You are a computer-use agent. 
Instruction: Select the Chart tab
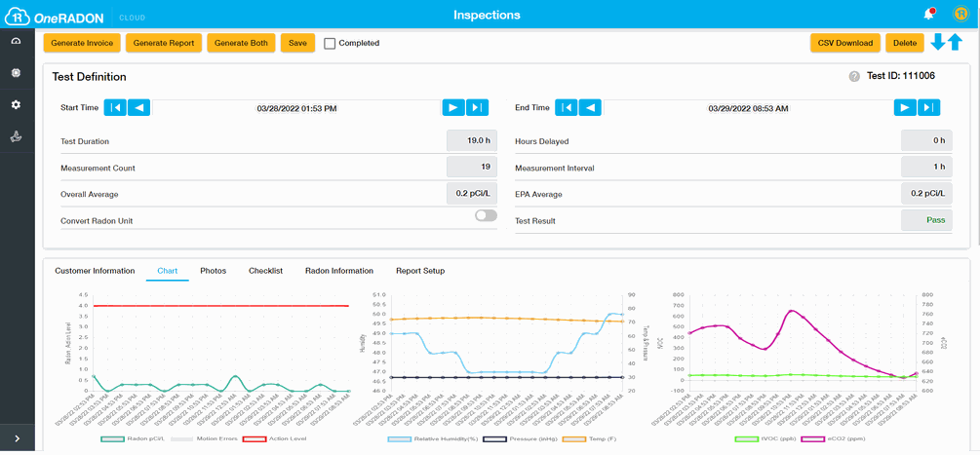[x=168, y=271]
